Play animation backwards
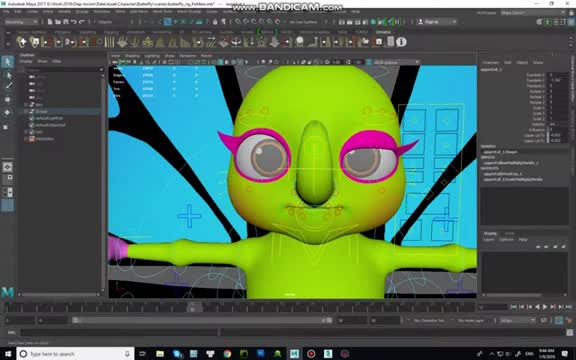 pos(537,307)
